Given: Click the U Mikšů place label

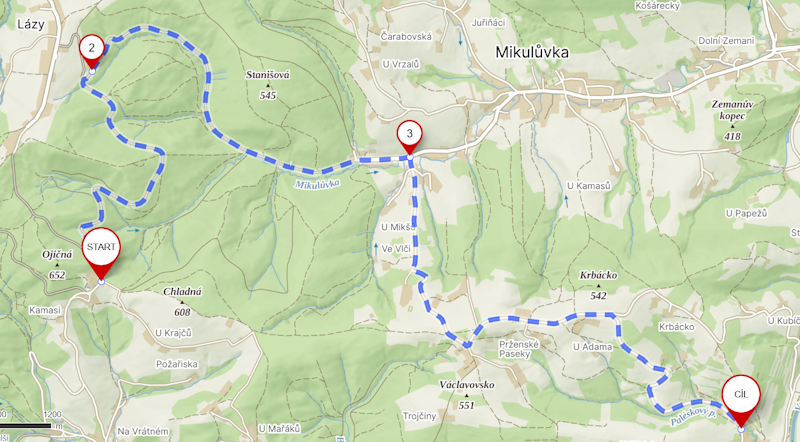Looking at the screenshot, I should [398, 227].
